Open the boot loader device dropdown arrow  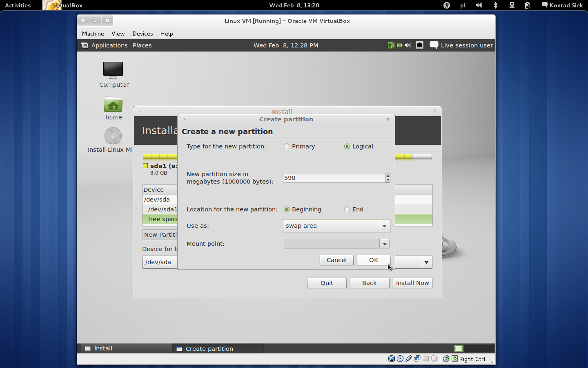coord(426,262)
